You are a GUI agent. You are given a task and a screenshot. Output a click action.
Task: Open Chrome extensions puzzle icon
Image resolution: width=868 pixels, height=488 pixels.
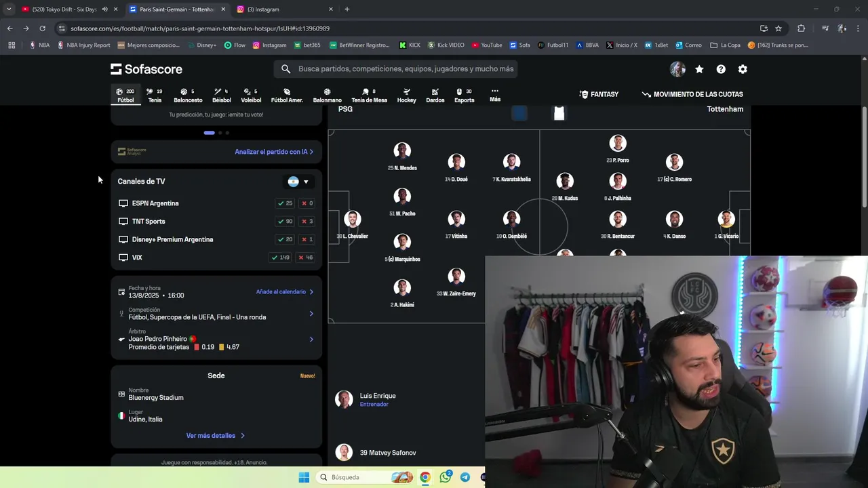point(801,28)
